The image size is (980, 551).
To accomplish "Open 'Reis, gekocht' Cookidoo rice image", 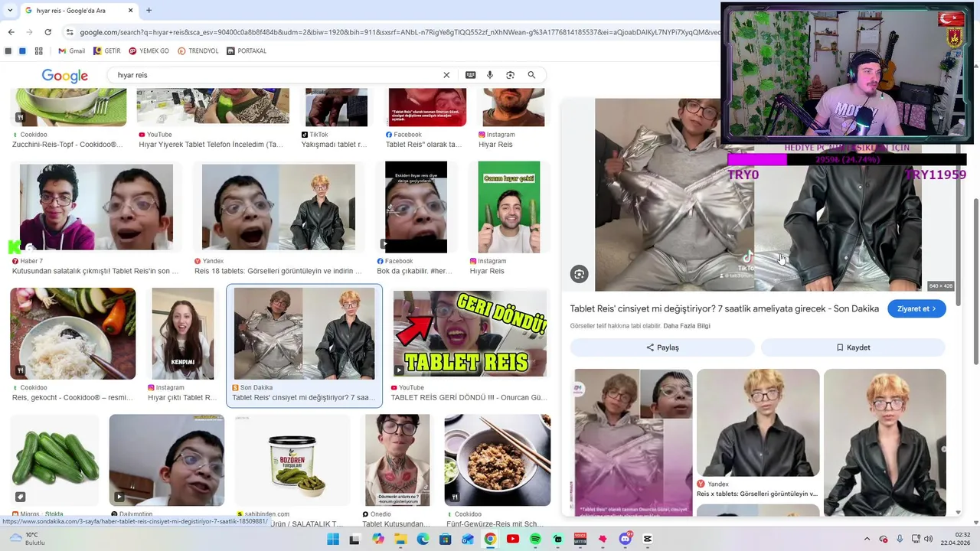I will [x=73, y=334].
